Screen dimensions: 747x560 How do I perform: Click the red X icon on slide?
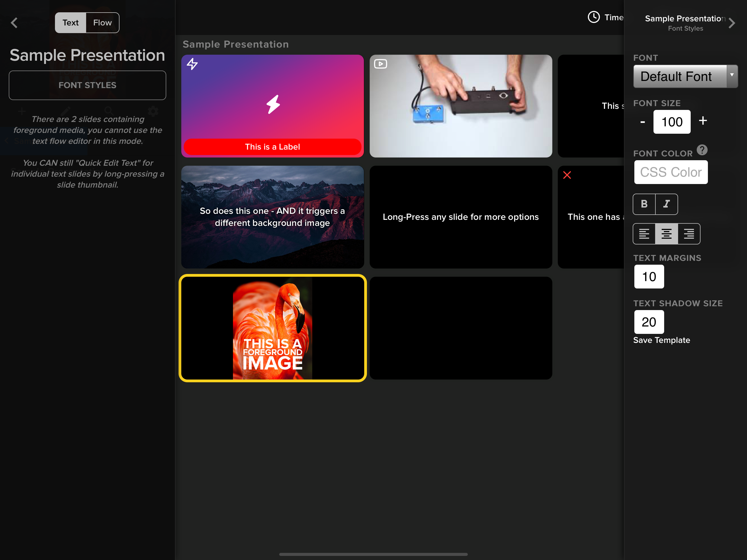point(567,175)
